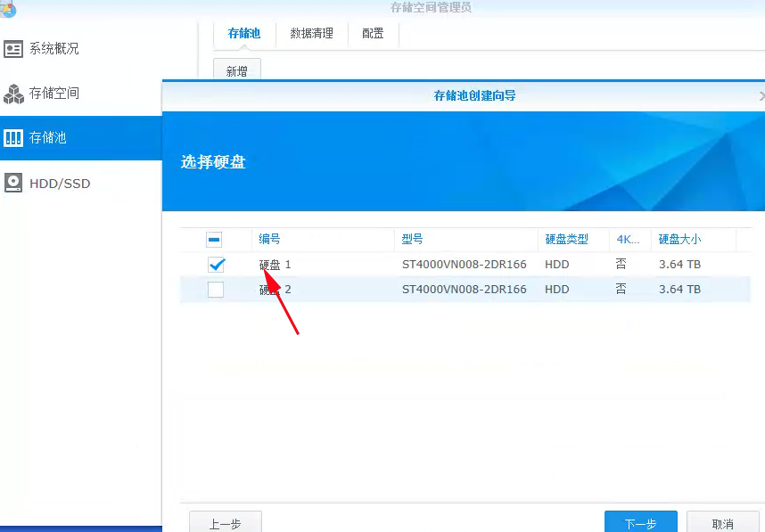
Task: Click the 存储空间 cubes icon
Action: click(13, 94)
